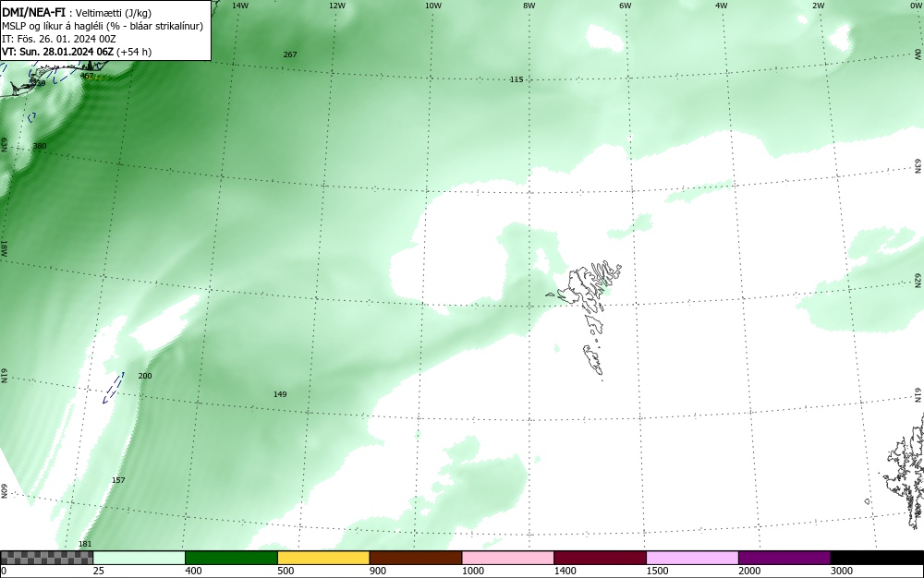Click the '18W' label at left edge
The width and height of the screenshot is (924, 578).
(x=4, y=248)
